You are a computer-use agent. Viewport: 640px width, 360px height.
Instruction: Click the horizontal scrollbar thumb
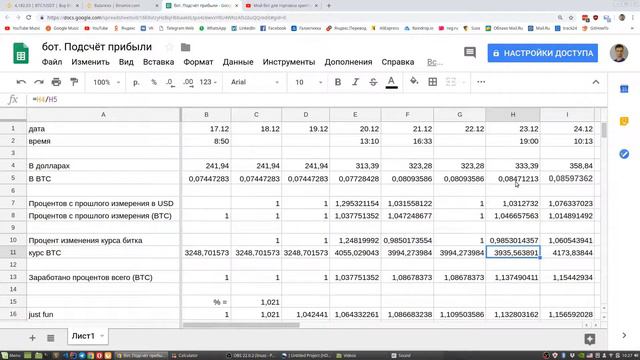click(x=241, y=325)
